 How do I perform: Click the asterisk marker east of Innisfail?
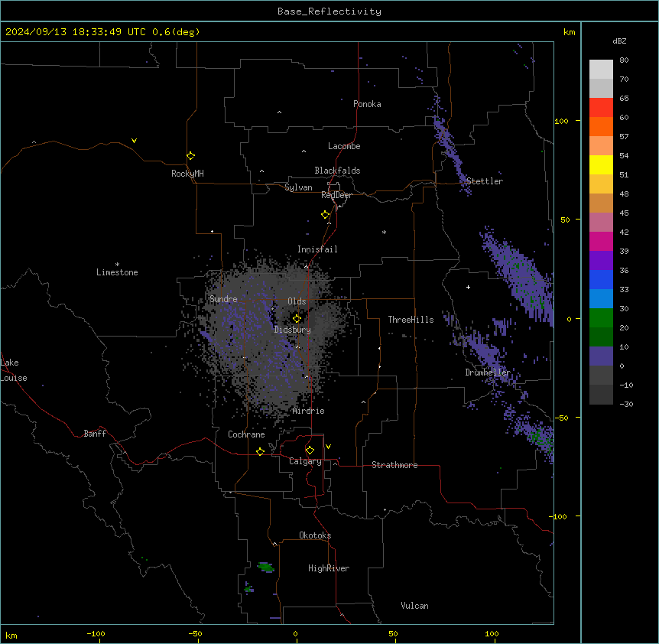pos(384,232)
